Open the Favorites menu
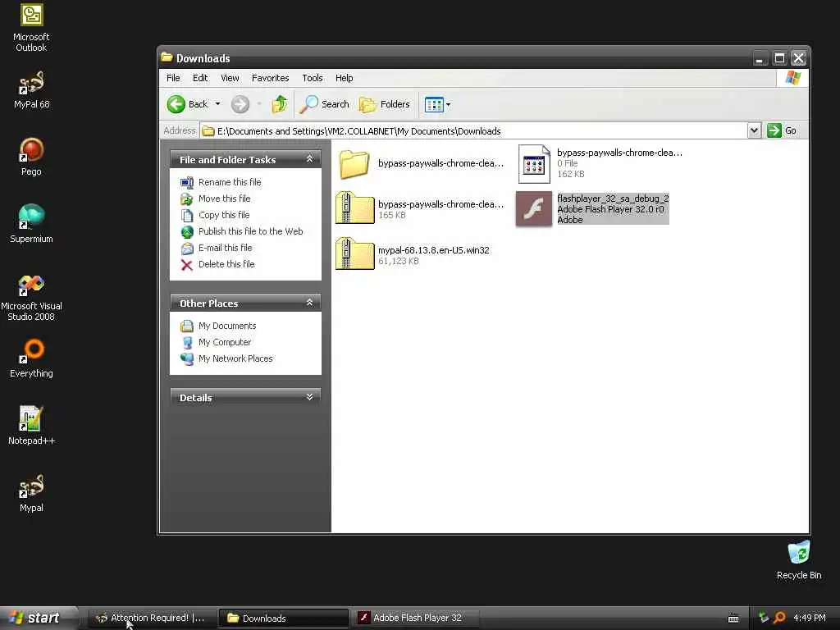Viewport: 840px width, 630px height. 270,78
